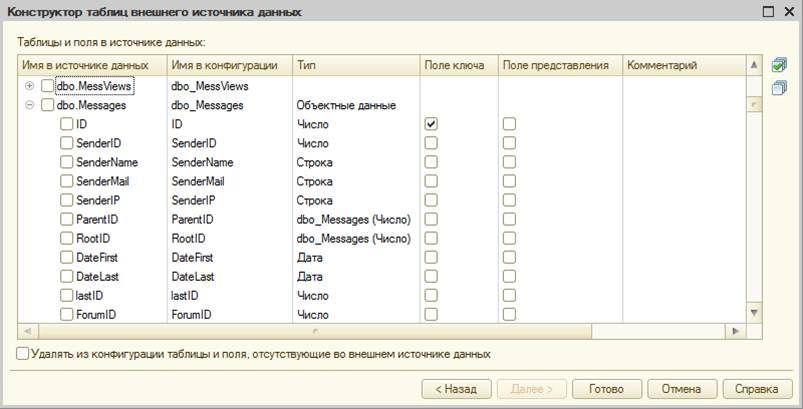This screenshot has height=409, width=803.
Task: Toggle delete missing tables and fields option
Action: pos(23,354)
